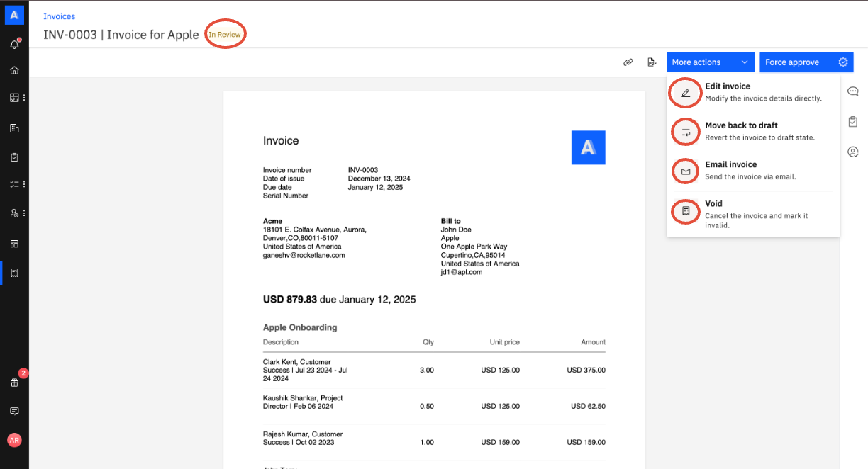This screenshot has width=868, height=469.
Task: Collapse the More actions dropdown
Action: (x=710, y=62)
